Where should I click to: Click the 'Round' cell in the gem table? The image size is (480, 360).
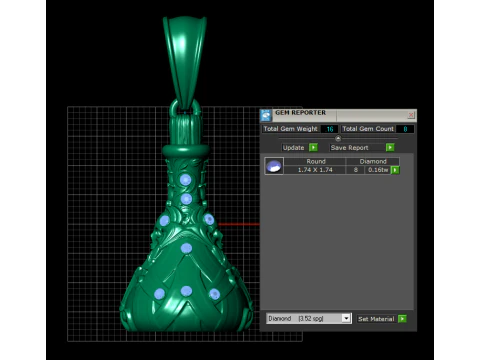point(316,161)
